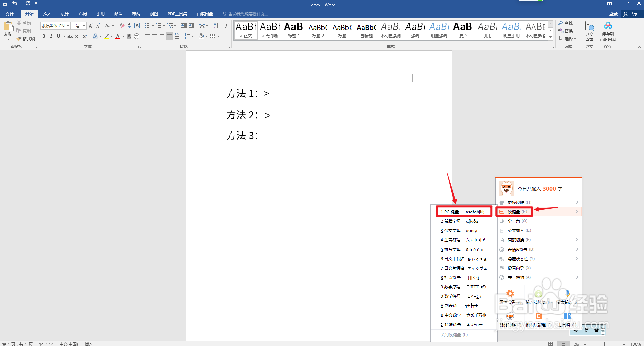Click close soft keyboard (关闭软键盘)
The image size is (644, 346).
454,335
